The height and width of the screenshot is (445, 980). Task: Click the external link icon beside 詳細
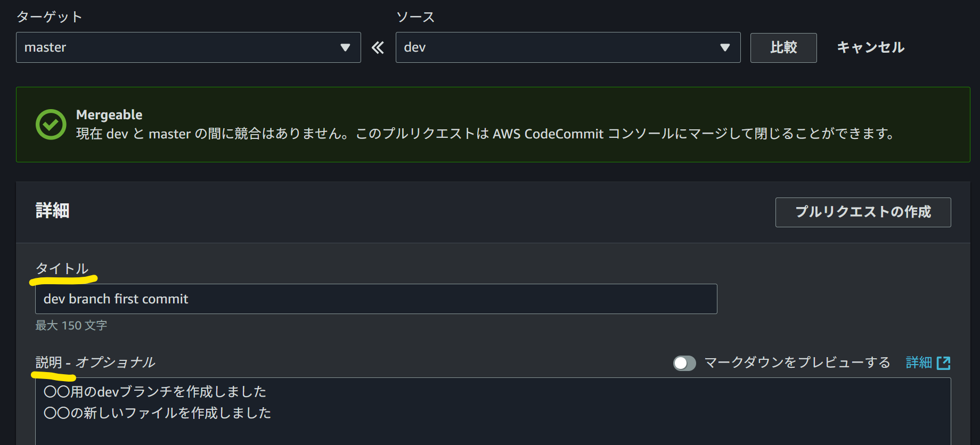pos(944,362)
